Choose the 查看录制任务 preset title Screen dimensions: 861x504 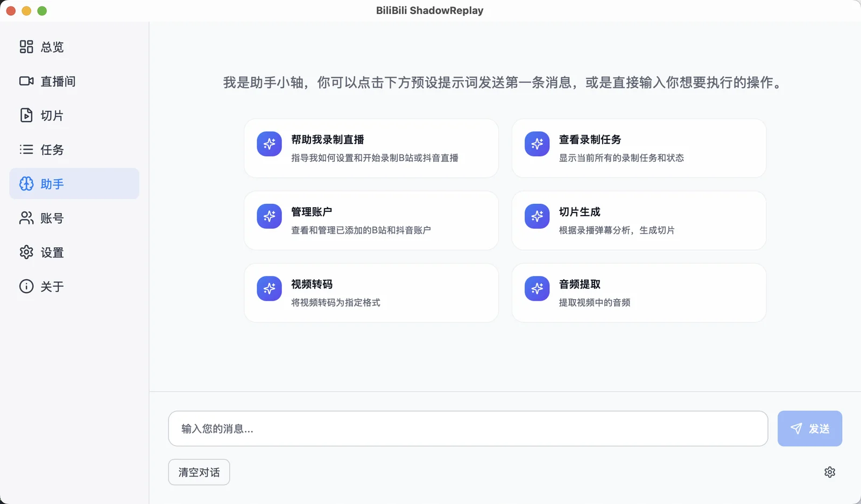pos(590,139)
